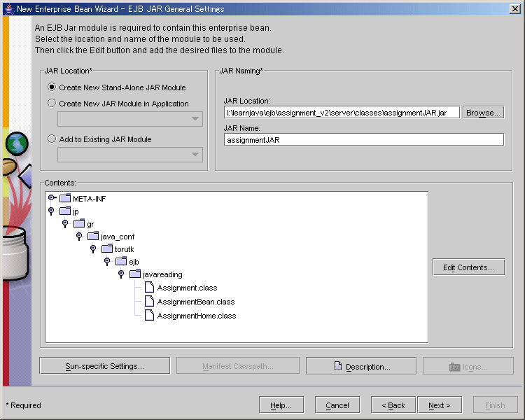Select the Assignment.class entry
Screen dimensions: 525x420
187,288
